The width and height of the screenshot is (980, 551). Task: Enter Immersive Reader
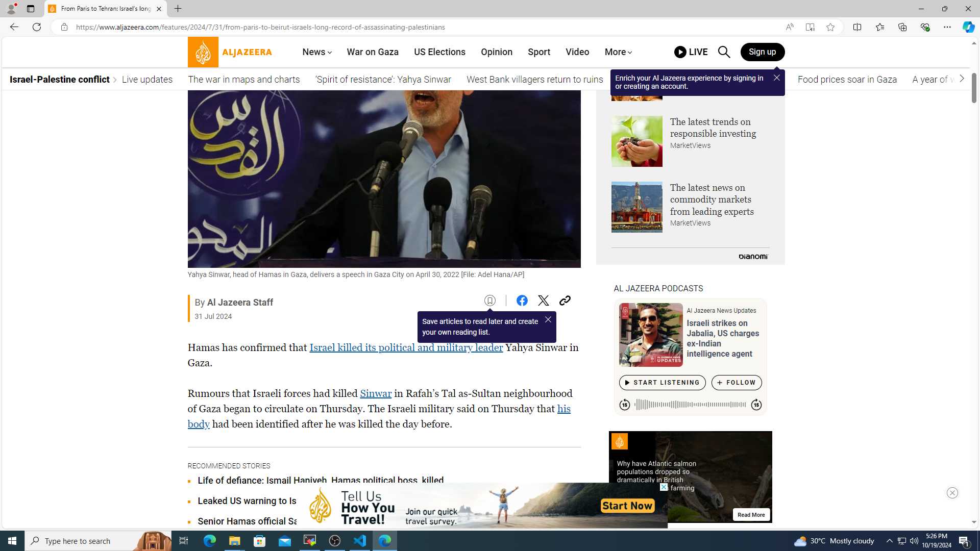point(810,27)
